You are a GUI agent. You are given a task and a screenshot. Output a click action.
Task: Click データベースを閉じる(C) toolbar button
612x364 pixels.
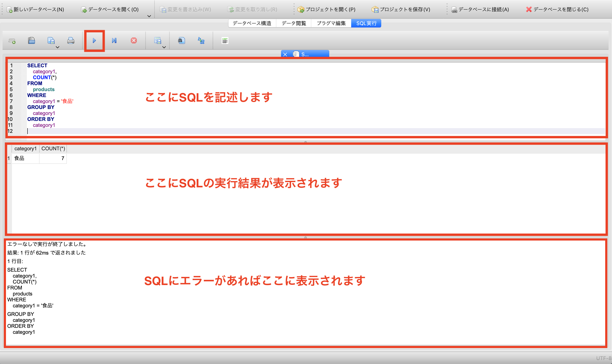tap(557, 9)
